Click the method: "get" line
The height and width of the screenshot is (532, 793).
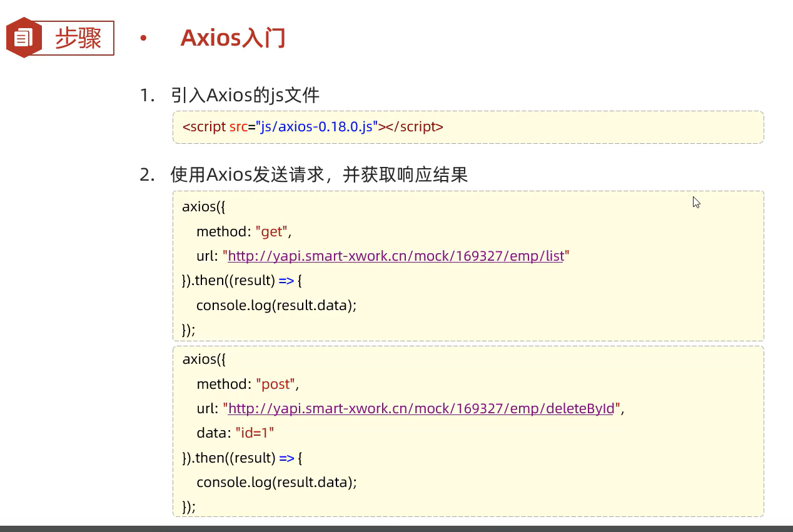(244, 231)
